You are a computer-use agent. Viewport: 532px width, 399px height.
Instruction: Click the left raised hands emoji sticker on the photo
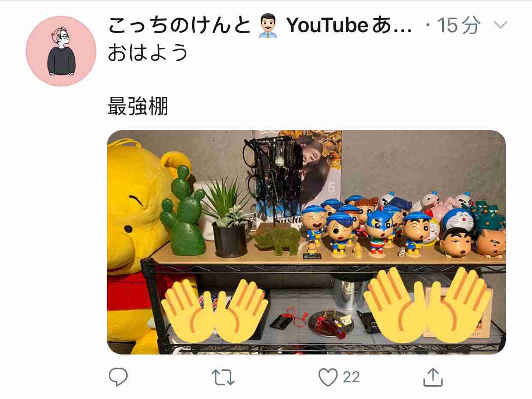(214, 312)
